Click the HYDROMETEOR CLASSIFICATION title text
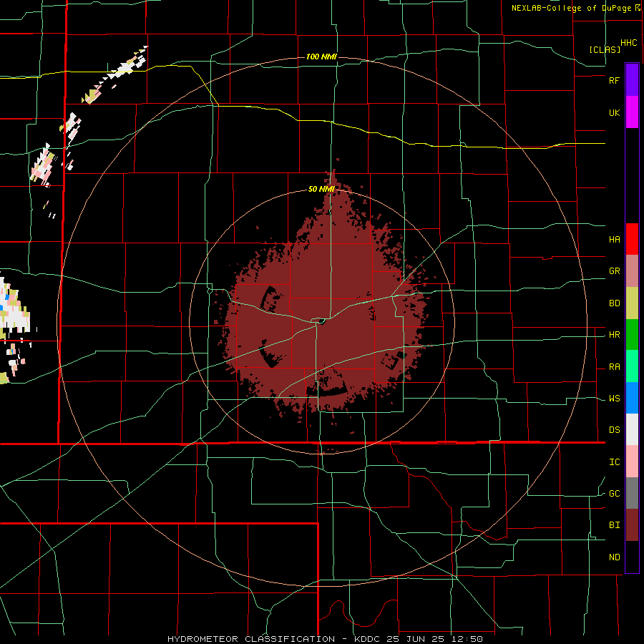 point(251,639)
